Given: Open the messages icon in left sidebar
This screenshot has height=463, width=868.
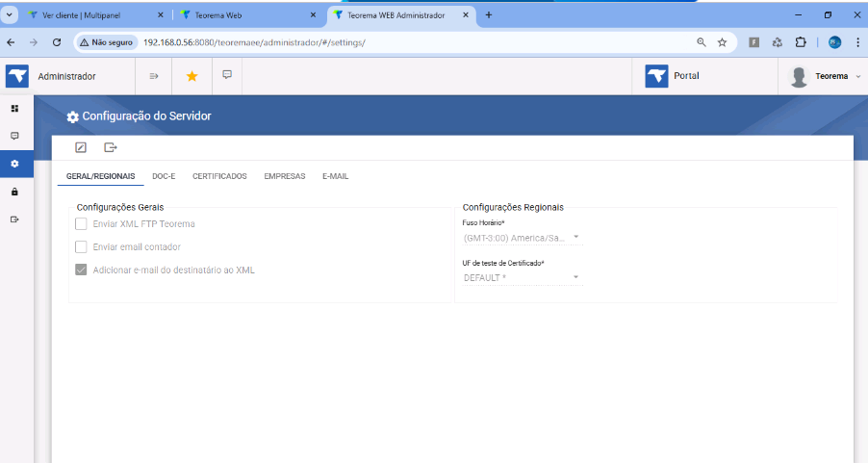Looking at the screenshot, I should point(15,136).
